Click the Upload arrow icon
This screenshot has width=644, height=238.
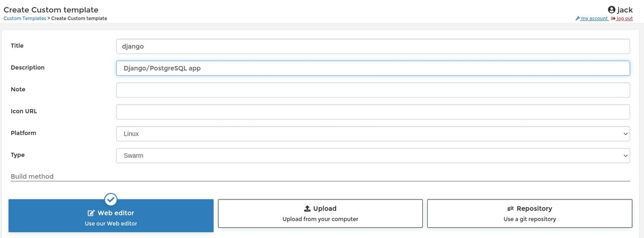coord(308,209)
